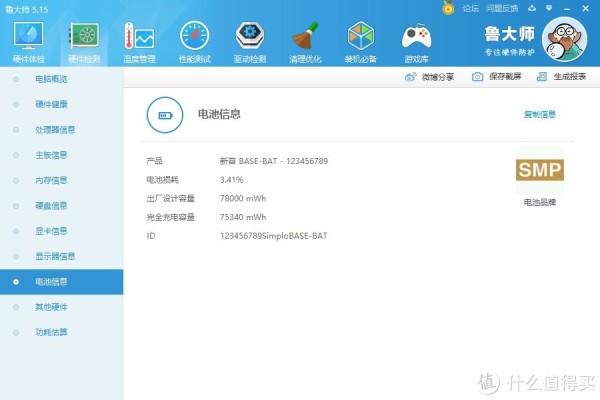
Task: Open 温度管理 temperature management icon
Action: pyautogui.click(x=139, y=42)
